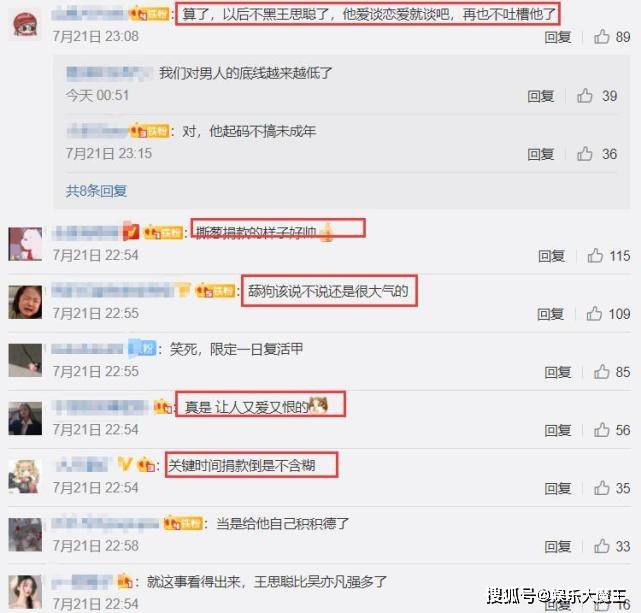641x613 pixels.
Task: Reply to the 今天 00:51 comment
Action: click(x=540, y=96)
